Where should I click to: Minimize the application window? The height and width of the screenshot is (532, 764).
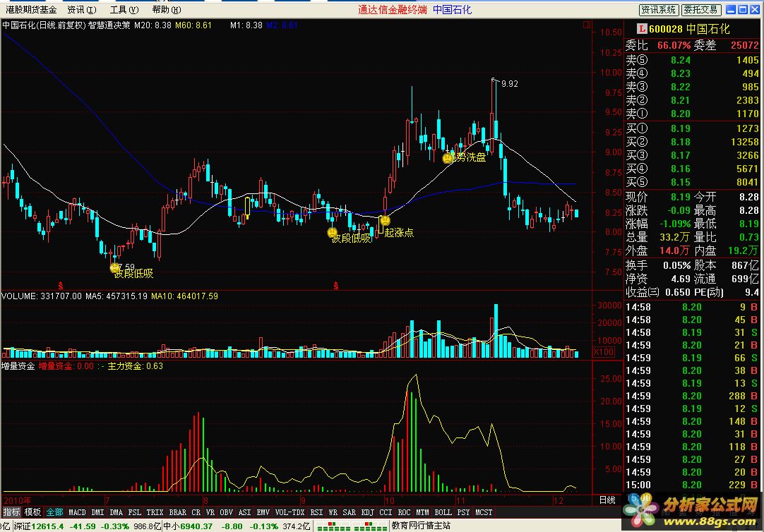(x=731, y=10)
